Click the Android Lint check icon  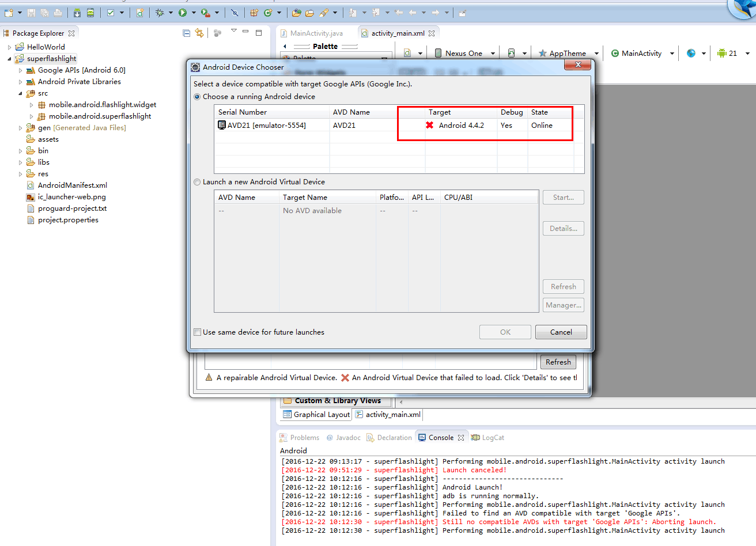click(x=111, y=12)
